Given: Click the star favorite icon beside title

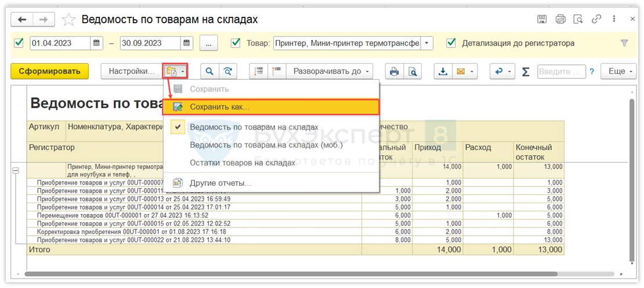Looking at the screenshot, I should tap(68, 20).
